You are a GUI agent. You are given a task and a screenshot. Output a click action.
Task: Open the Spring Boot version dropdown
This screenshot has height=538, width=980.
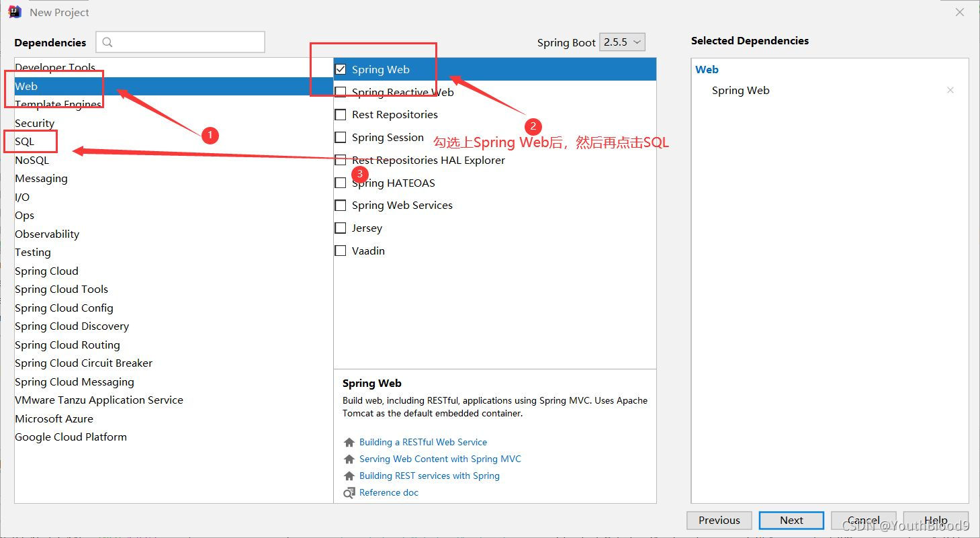(x=622, y=42)
